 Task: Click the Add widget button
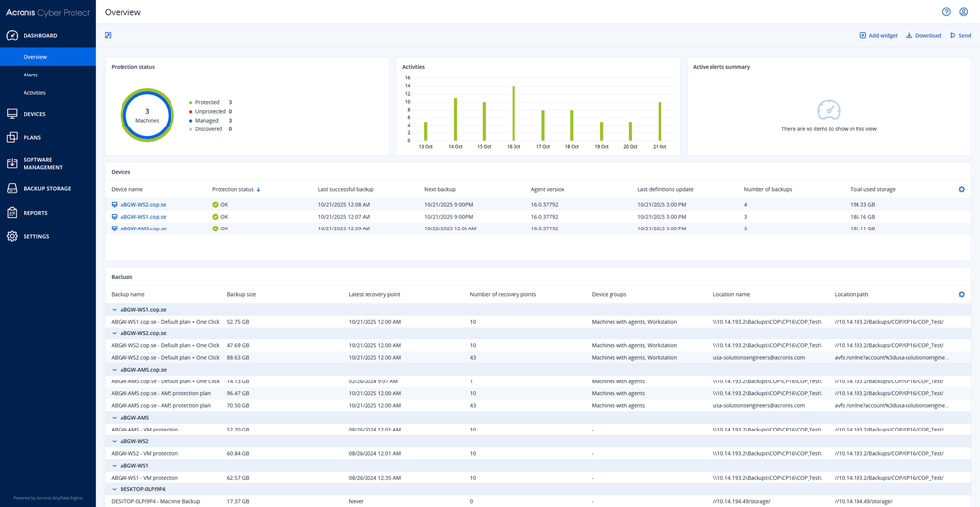point(878,36)
